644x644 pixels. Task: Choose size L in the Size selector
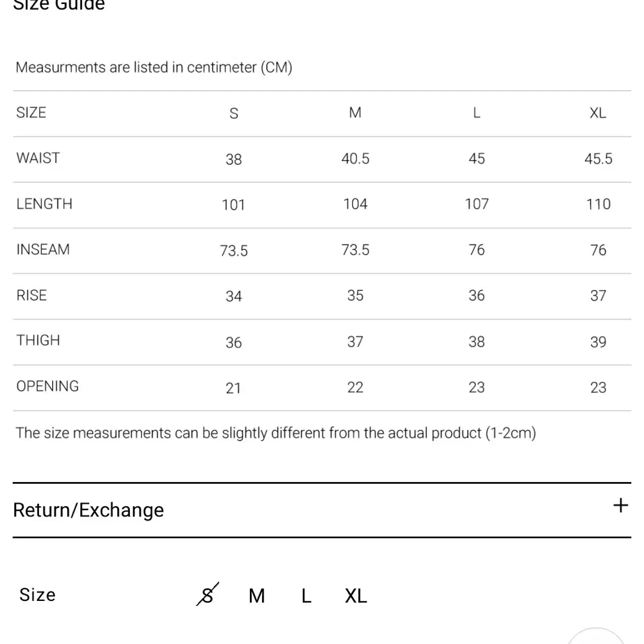[306, 596]
